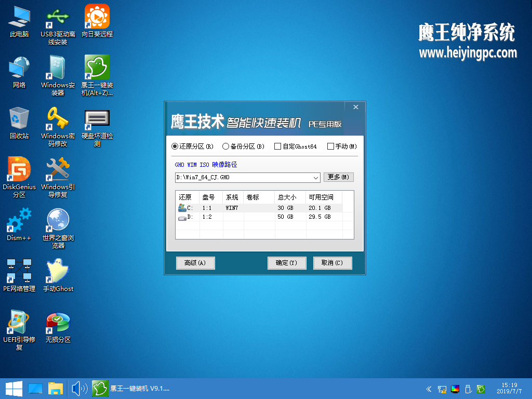
Task: Click the taskbar volume speaker icon
Action: pos(79,389)
